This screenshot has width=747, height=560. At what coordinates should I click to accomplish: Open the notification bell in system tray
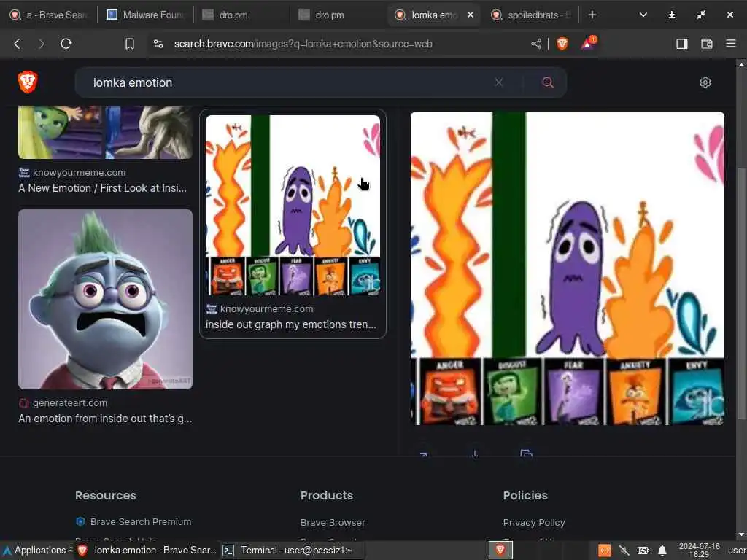pyautogui.click(x=662, y=551)
